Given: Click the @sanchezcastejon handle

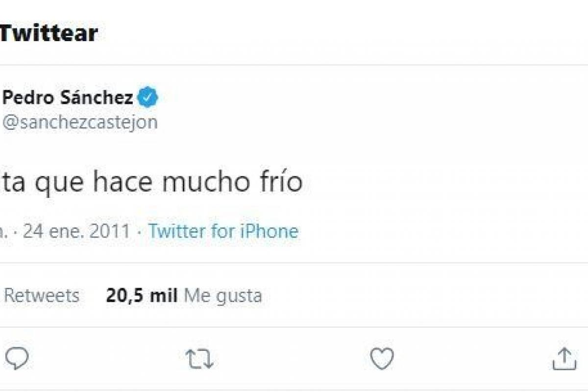Looking at the screenshot, I should [80, 122].
